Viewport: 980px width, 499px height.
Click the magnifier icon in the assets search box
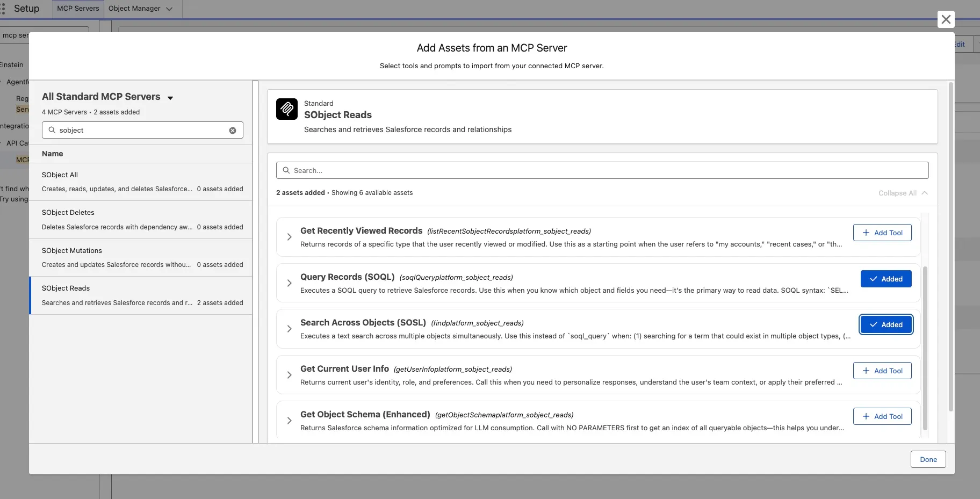pyautogui.click(x=286, y=170)
